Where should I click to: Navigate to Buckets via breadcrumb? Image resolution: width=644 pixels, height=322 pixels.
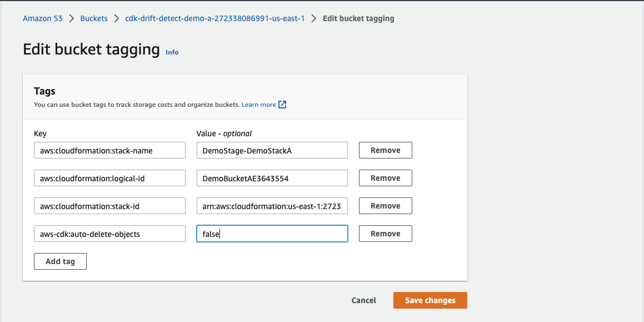[93, 18]
